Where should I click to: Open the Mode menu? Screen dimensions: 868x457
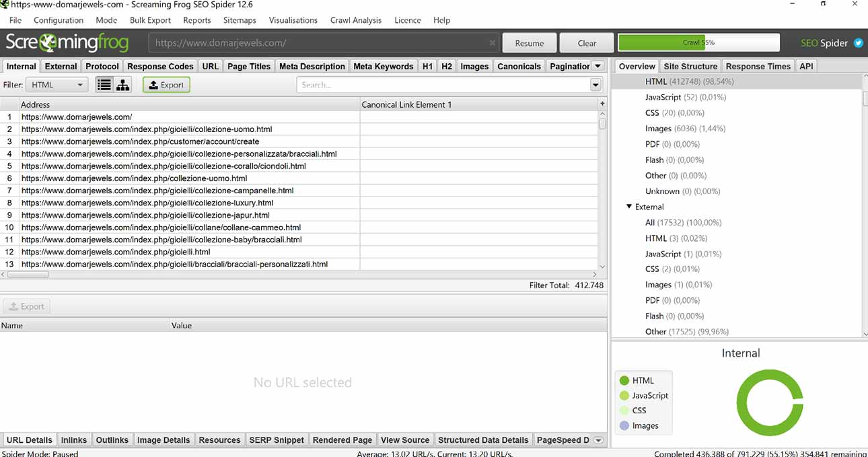106,20
